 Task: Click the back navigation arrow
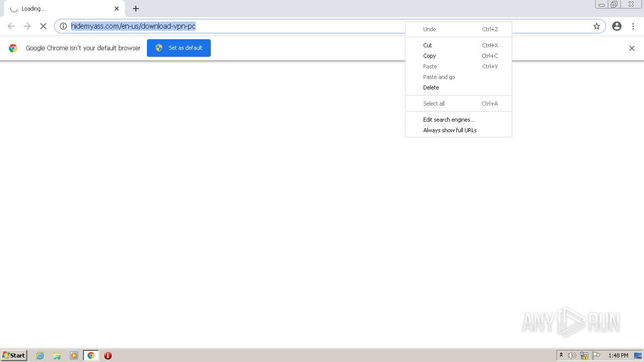(x=11, y=26)
